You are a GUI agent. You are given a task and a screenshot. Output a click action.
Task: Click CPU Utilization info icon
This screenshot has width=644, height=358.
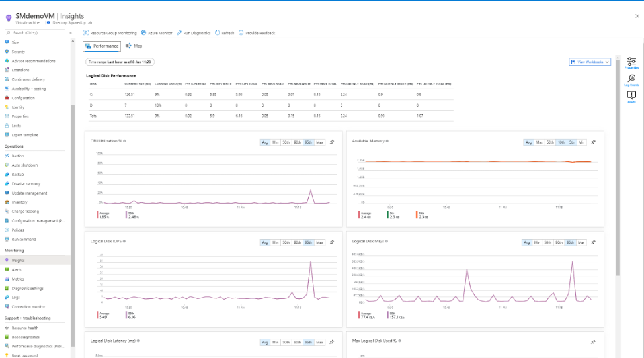[124, 141]
